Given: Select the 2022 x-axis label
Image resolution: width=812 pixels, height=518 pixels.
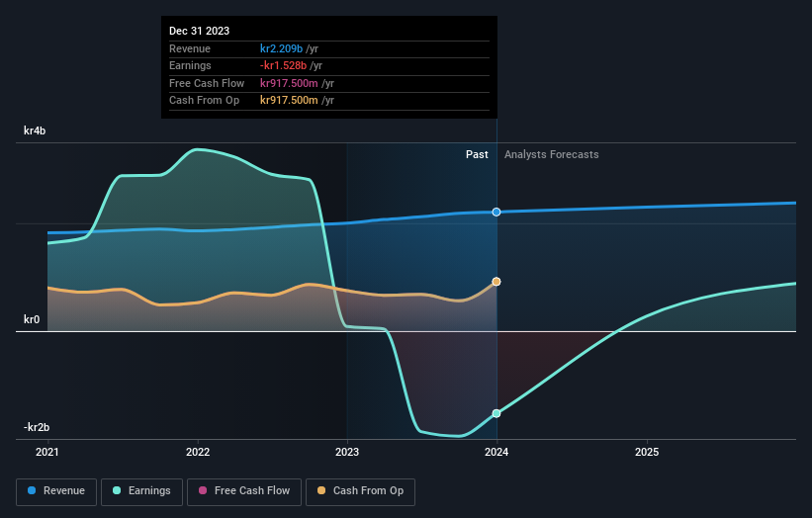Looking at the screenshot, I should click(198, 452).
